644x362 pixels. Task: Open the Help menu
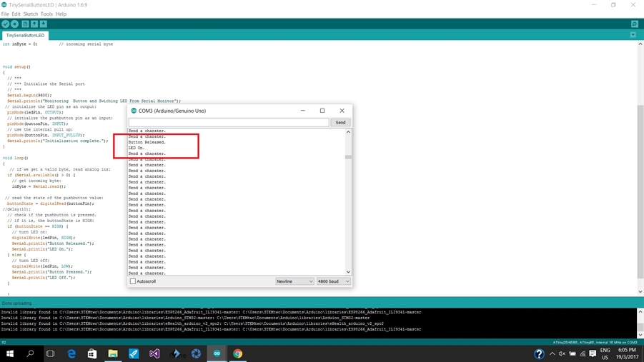pyautogui.click(x=61, y=14)
